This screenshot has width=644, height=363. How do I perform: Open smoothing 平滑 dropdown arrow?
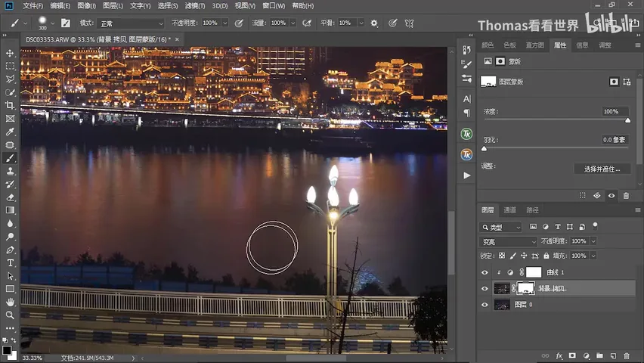coord(361,23)
